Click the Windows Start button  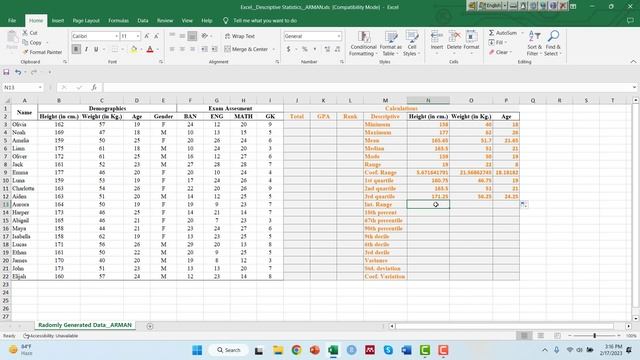197,350
